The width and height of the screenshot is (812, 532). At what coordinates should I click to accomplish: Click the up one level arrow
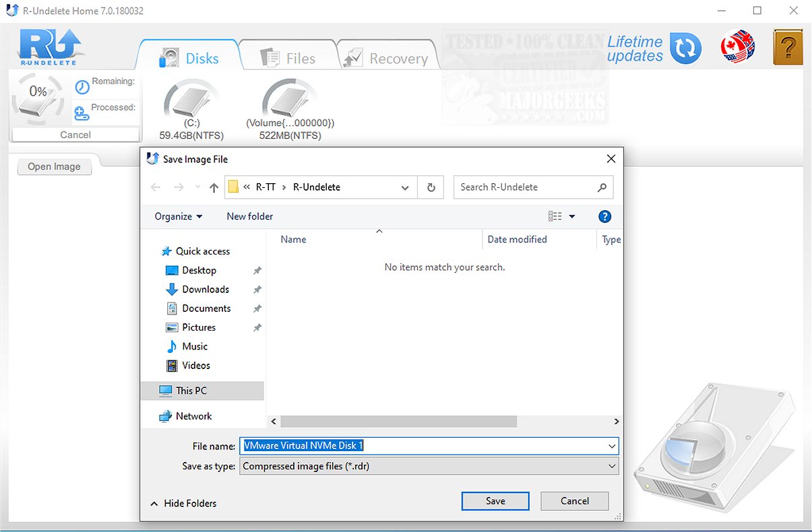[x=214, y=187]
